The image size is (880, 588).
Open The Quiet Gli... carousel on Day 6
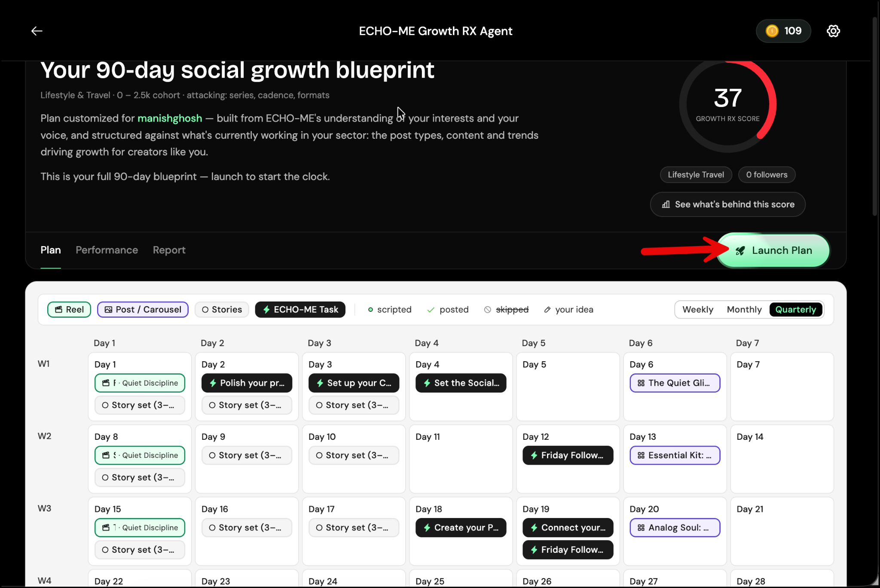(x=675, y=383)
